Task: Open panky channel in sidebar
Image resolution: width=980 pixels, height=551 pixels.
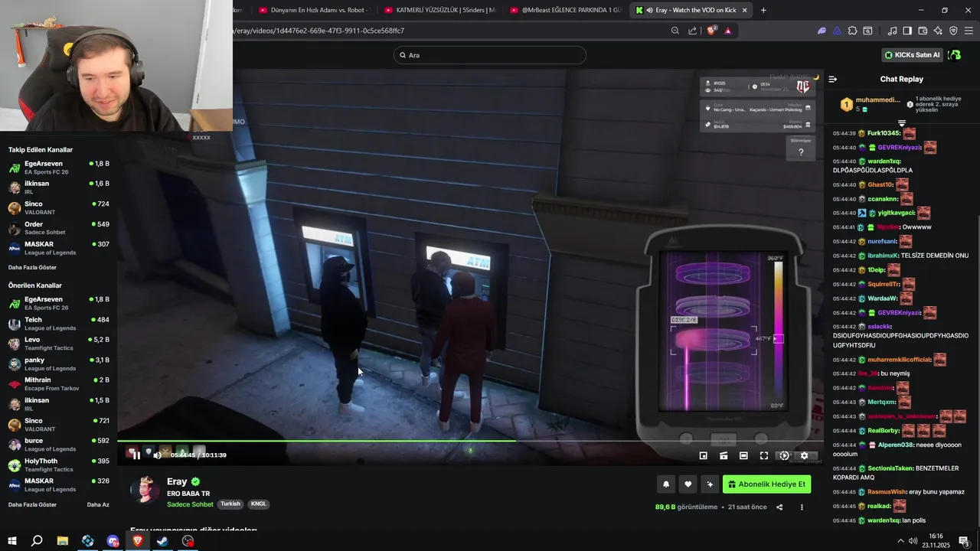Action: click(x=59, y=364)
